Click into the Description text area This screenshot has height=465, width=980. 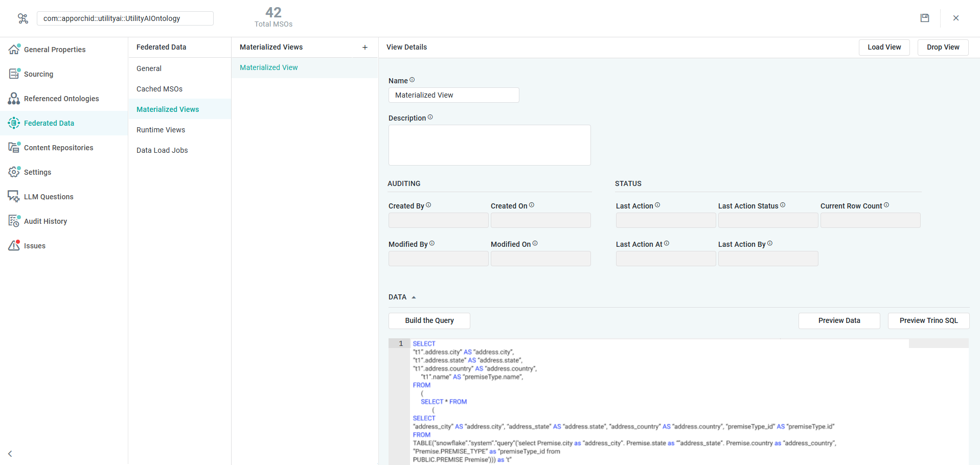489,145
